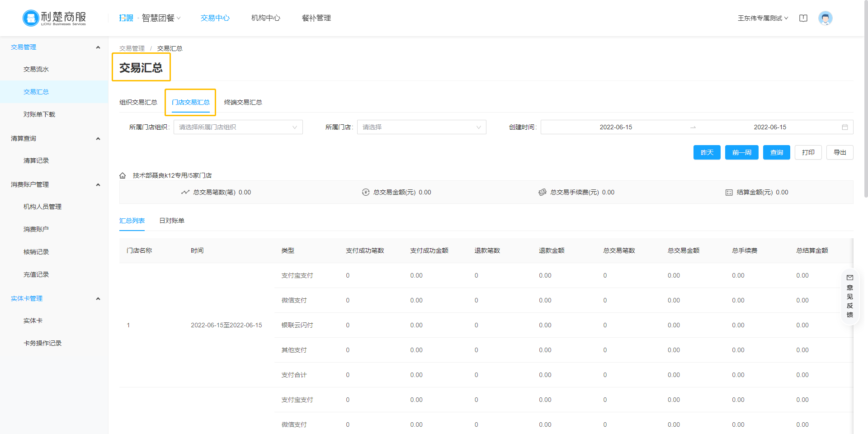Click the end date field 2022-06-15
This screenshot has width=868, height=434.
[770, 127]
